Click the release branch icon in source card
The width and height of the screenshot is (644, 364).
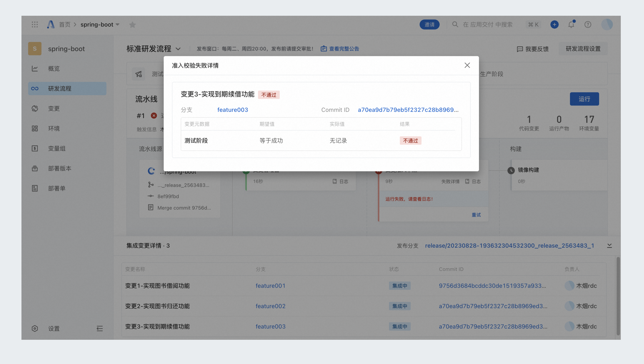click(x=151, y=185)
